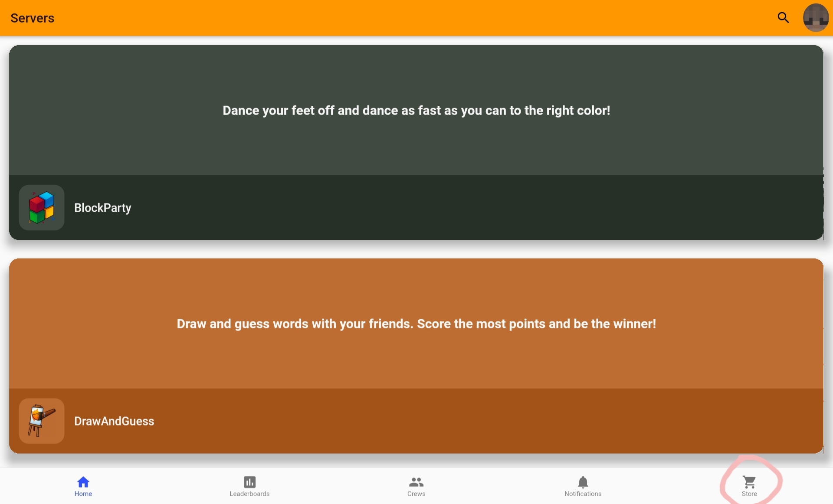This screenshot has height=504, width=833.
Task: Tap the Home house icon
Action: (x=83, y=482)
